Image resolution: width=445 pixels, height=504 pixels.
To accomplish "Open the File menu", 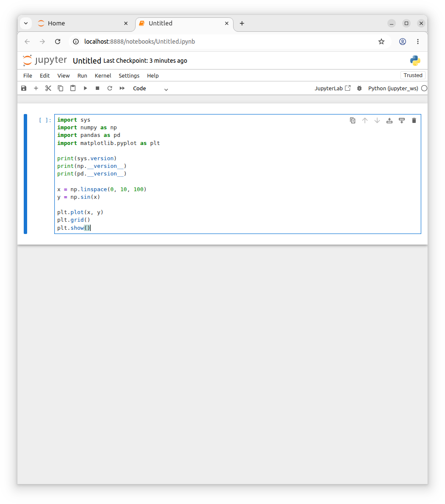I will 28,75.
